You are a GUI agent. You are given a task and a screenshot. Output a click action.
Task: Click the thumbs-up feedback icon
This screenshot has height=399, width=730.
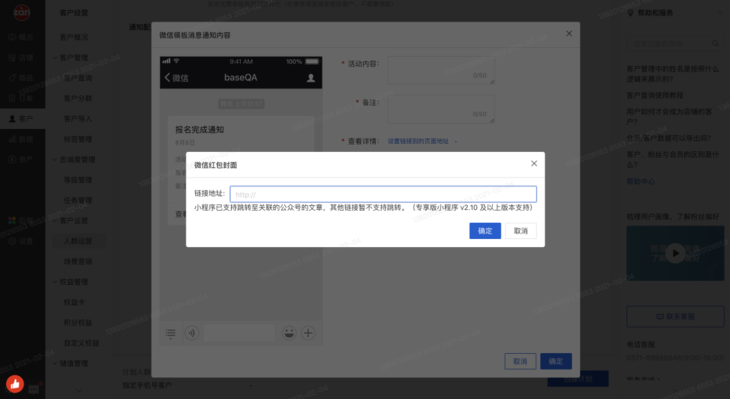tap(15, 384)
